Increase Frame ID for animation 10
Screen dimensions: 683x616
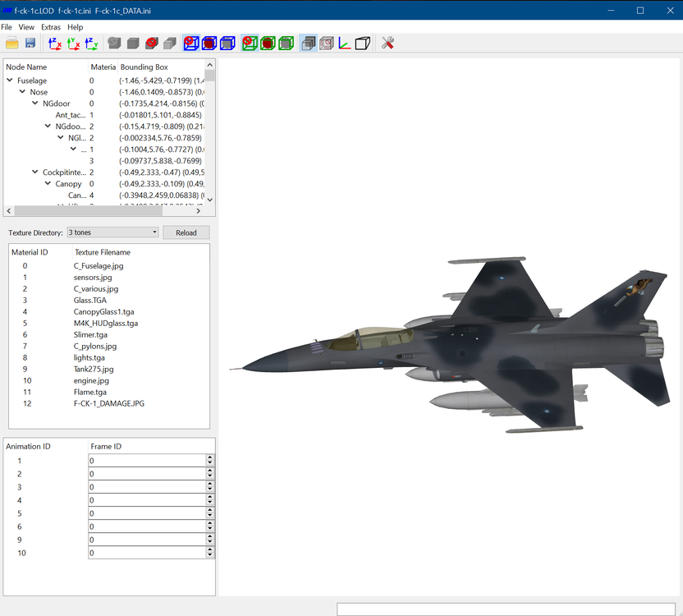click(x=210, y=549)
